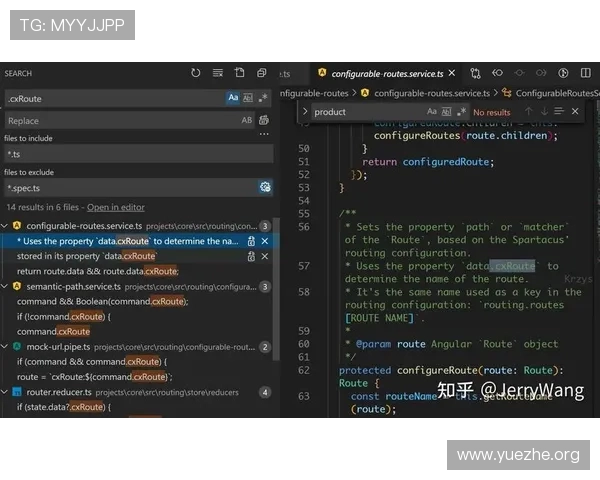Toggle exclude settings gear for files to exclude

pos(265,187)
